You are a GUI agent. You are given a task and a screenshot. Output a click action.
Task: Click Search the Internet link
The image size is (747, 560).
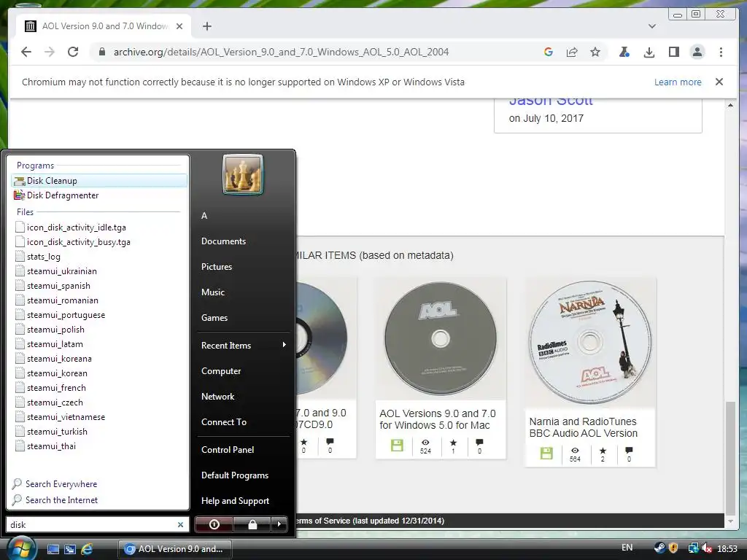pyautogui.click(x=55, y=500)
